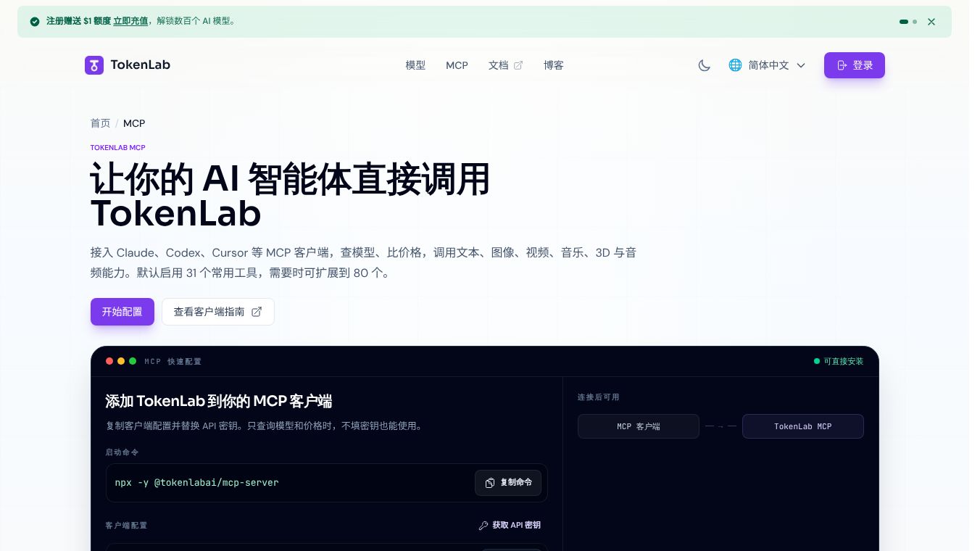Click the globe language icon
This screenshot has width=980, height=551.
click(x=735, y=65)
